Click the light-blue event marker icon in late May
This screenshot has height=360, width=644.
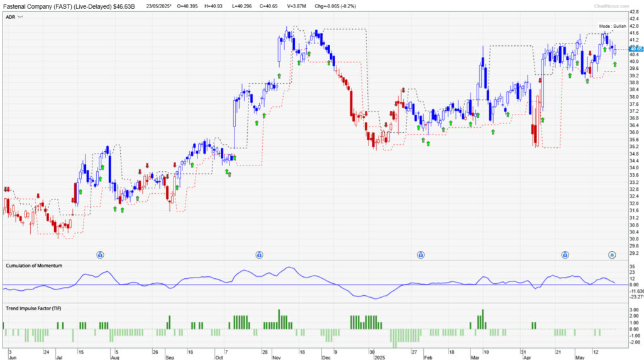[x=612, y=255]
